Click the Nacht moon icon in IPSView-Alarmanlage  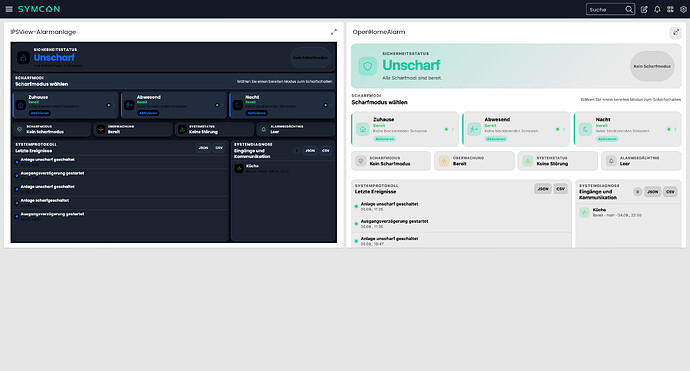pyautogui.click(x=238, y=105)
